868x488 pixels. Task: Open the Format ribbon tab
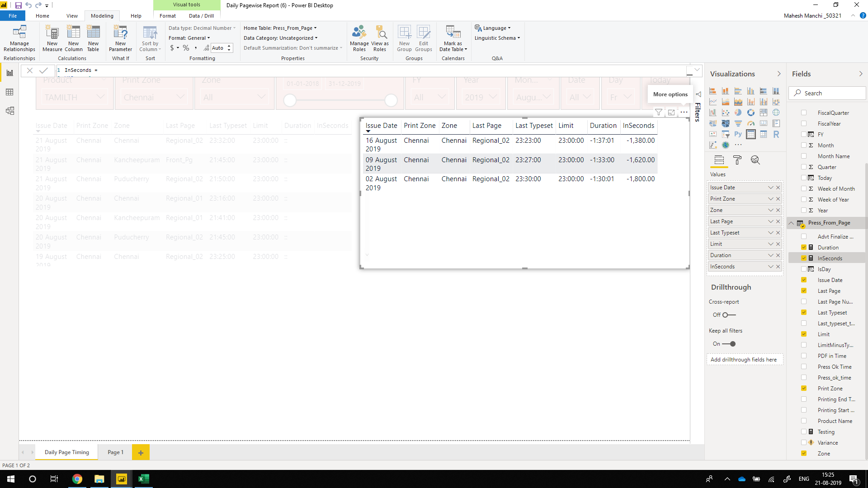click(168, 16)
